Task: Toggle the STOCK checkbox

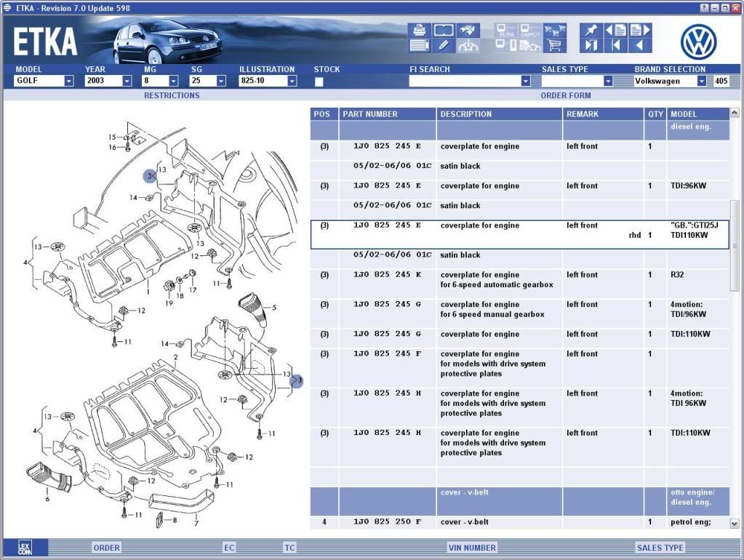Action: pyautogui.click(x=319, y=81)
